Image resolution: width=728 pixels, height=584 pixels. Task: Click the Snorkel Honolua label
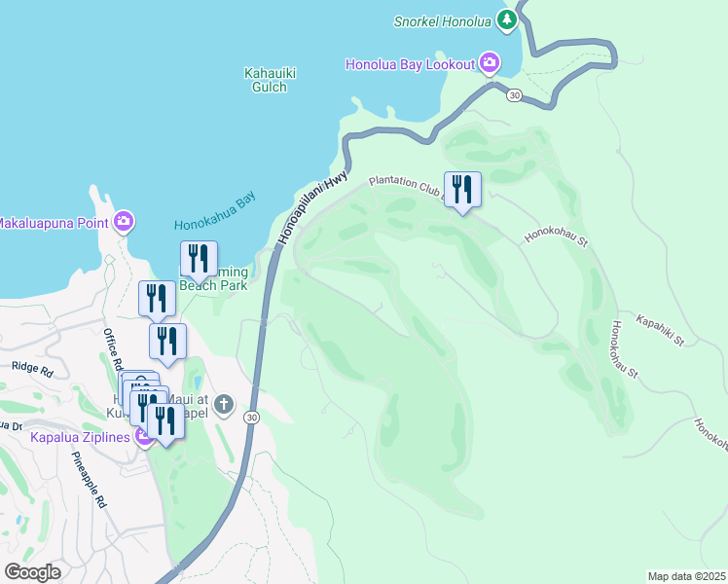(x=442, y=21)
